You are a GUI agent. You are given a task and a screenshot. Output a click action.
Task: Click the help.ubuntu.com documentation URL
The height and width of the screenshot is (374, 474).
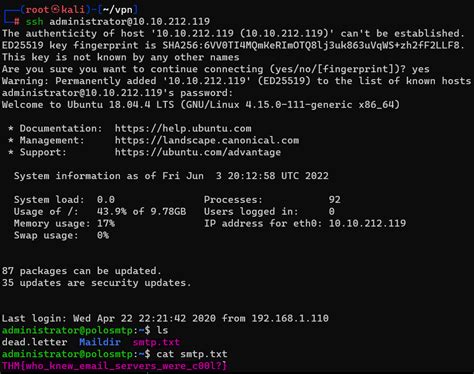(x=183, y=128)
